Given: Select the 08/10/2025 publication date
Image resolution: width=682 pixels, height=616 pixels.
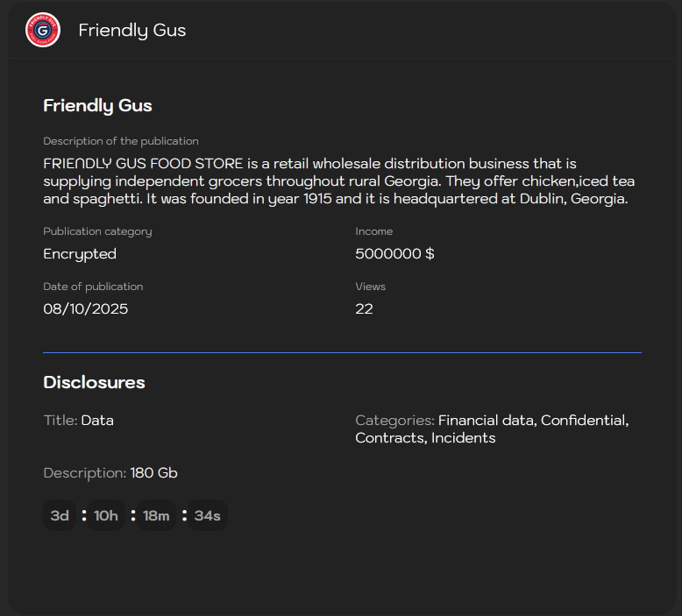Looking at the screenshot, I should [x=86, y=308].
